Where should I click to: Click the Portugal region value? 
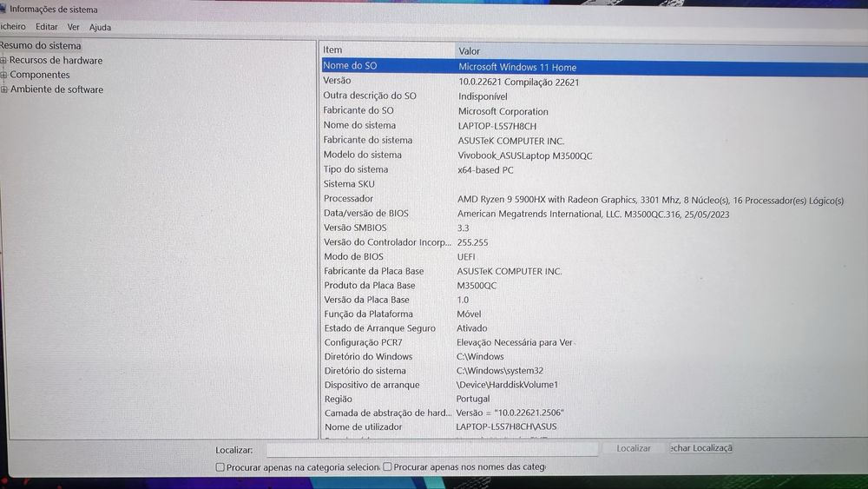click(x=473, y=399)
